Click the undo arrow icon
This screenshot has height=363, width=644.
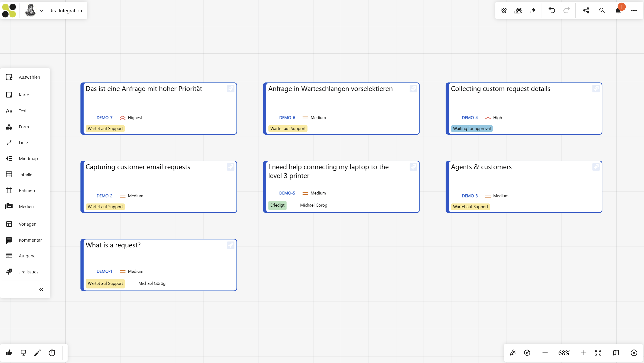click(x=552, y=10)
